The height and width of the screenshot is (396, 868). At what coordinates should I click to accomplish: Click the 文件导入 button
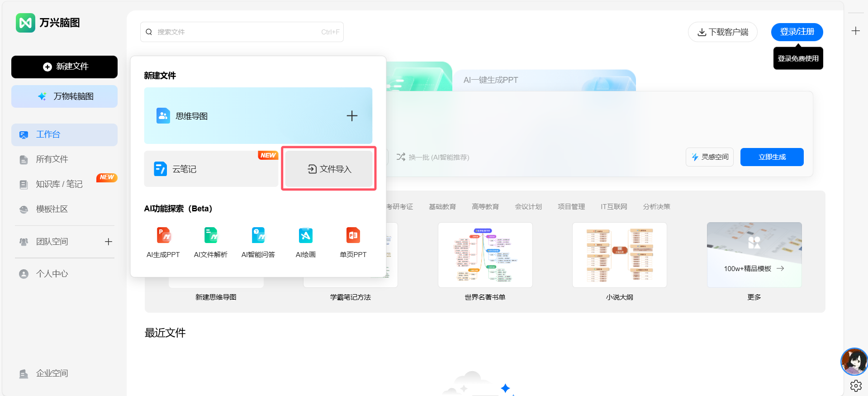[329, 169]
